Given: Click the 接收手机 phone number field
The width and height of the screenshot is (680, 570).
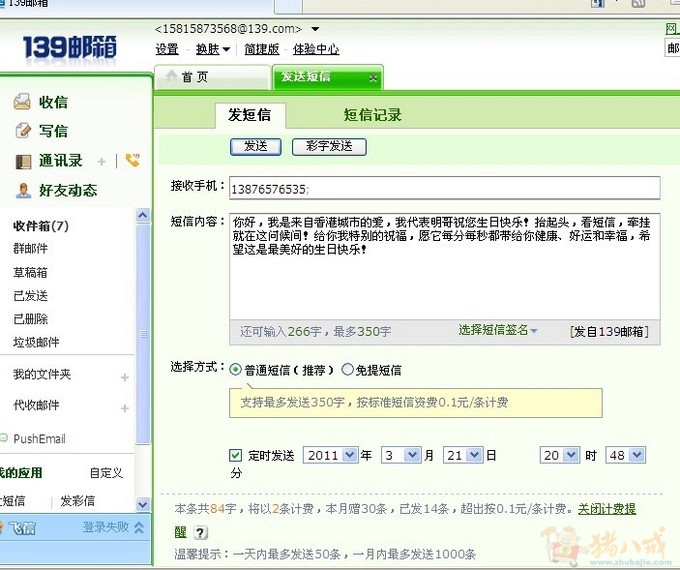Looking at the screenshot, I should point(445,188).
